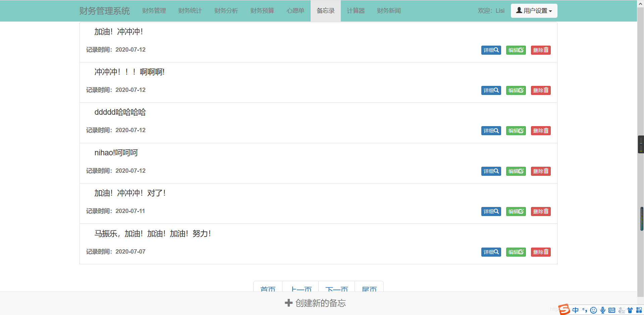The width and height of the screenshot is (644, 315).
Task: Click memo title '马振乐，加油！加油！加油！努力！'
Action: pyautogui.click(x=153, y=233)
